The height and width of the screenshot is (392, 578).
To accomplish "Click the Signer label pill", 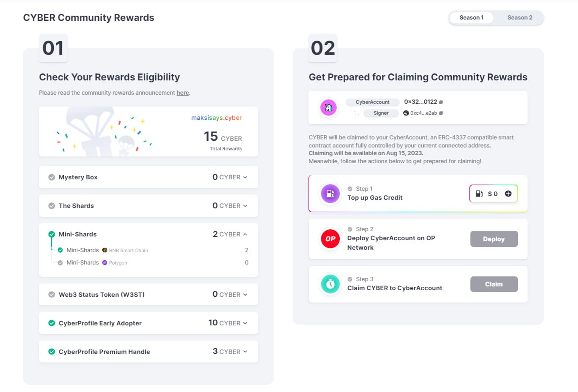I will click(381, 113).
